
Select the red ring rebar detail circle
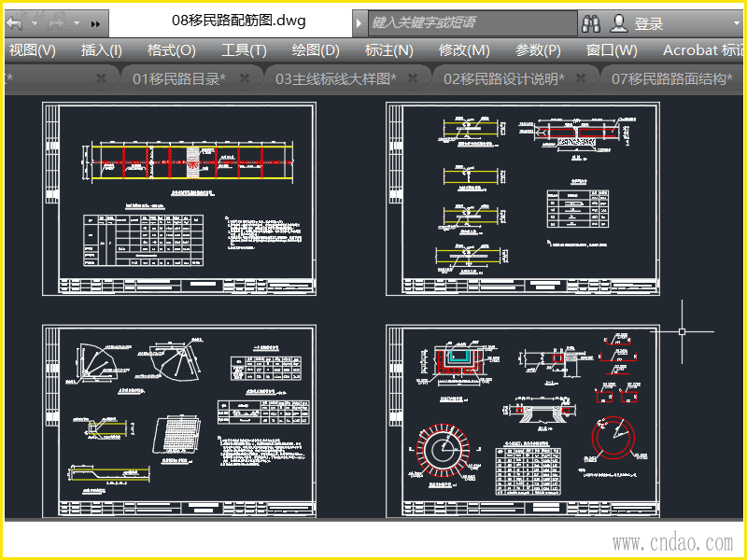point(613,438)
